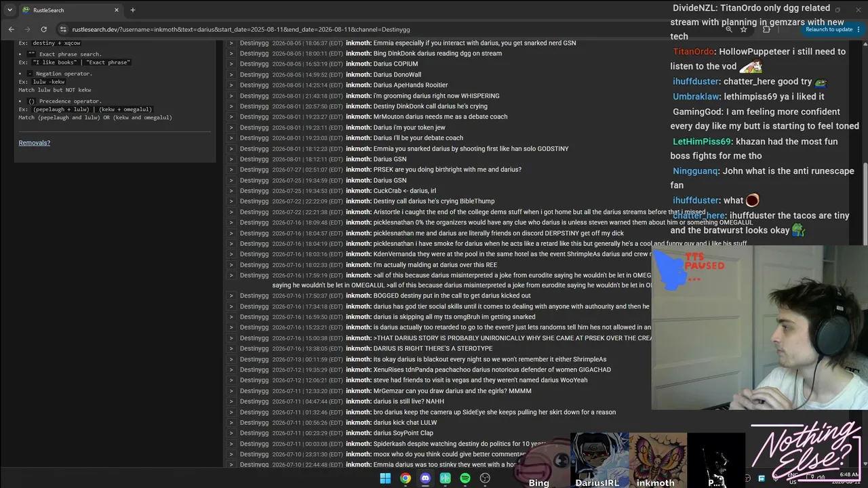
Task: Expand the "Destiny DinkDonk call darius" row
Action: point(231,106)
